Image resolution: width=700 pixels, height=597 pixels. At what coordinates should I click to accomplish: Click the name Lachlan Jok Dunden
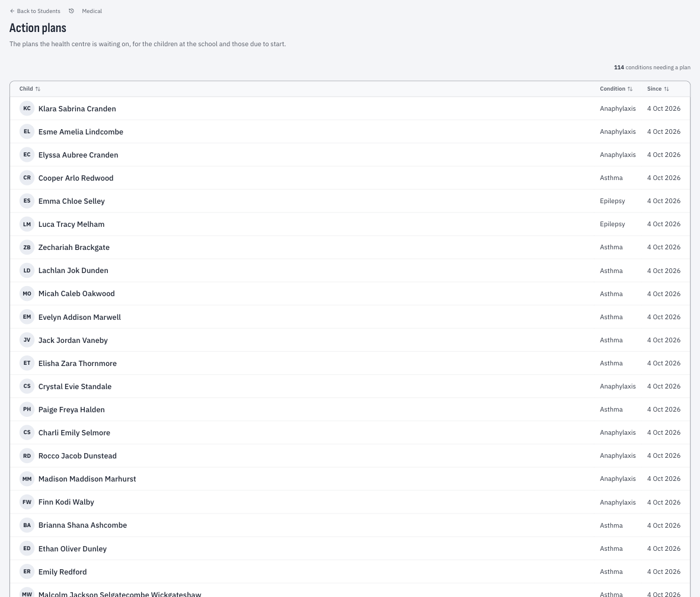point(73,271)
